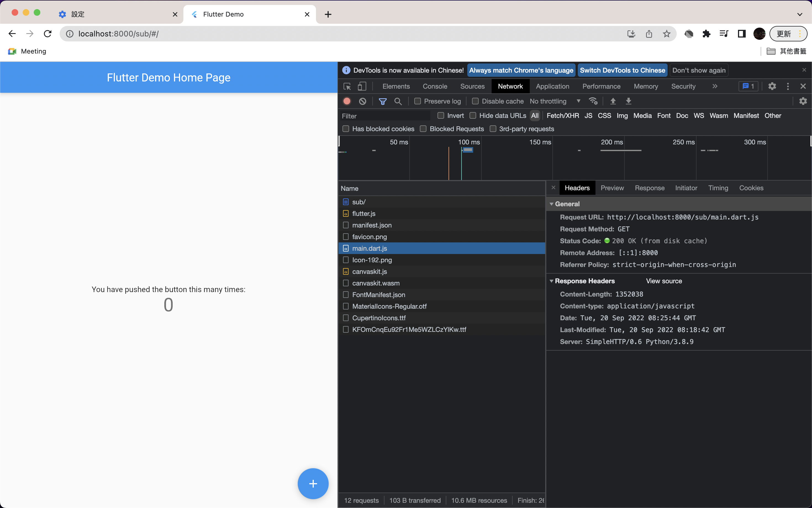Check the Invert filter option
This screenshot has width=812, height=508.
click(441, 116)
